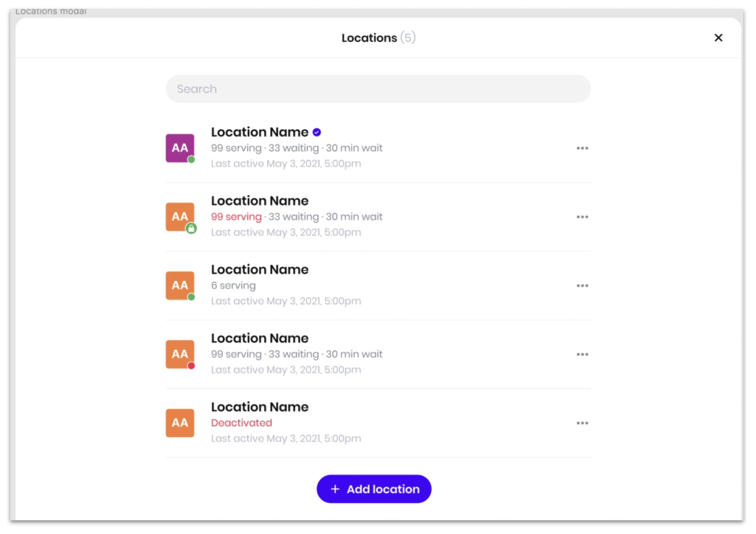Open three-dot menu for the lock-badged location
Screen dimensions: 756x534
coord(583,217)
